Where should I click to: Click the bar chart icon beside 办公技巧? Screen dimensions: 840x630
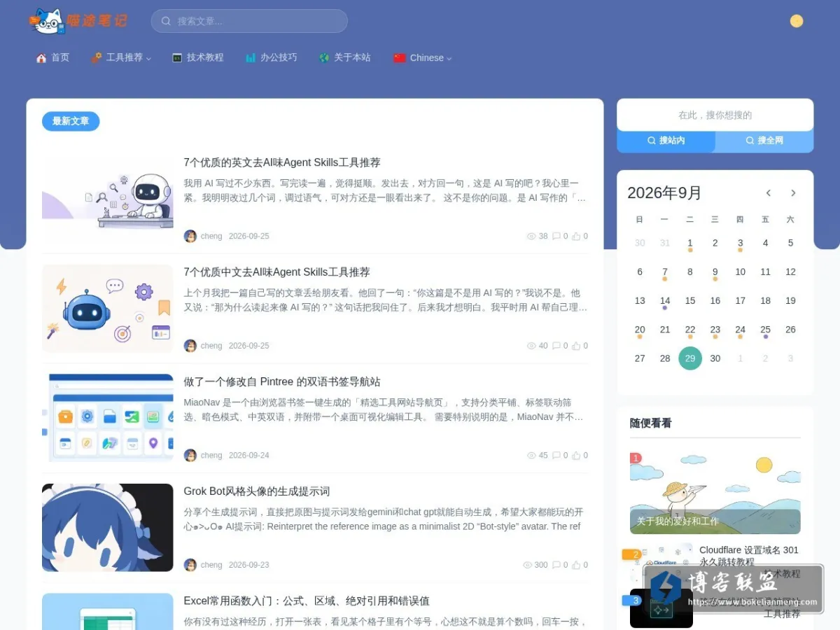251,58
